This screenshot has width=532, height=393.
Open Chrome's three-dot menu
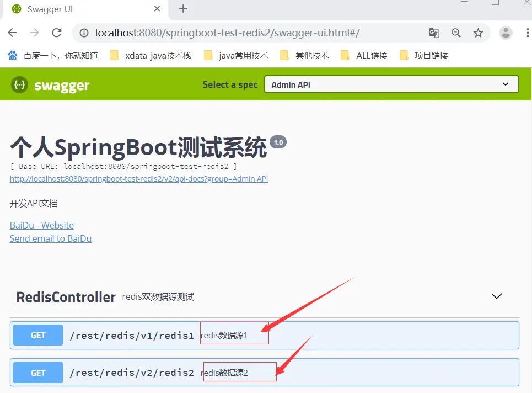[527, 33]
